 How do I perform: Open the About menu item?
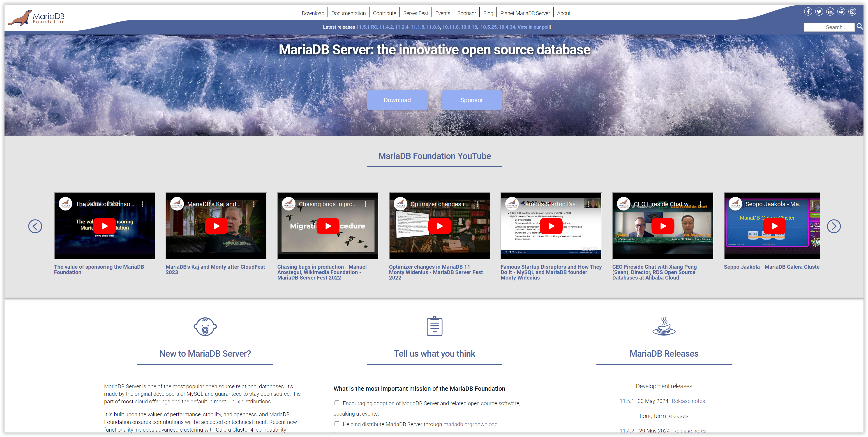[x=563, y=13]
